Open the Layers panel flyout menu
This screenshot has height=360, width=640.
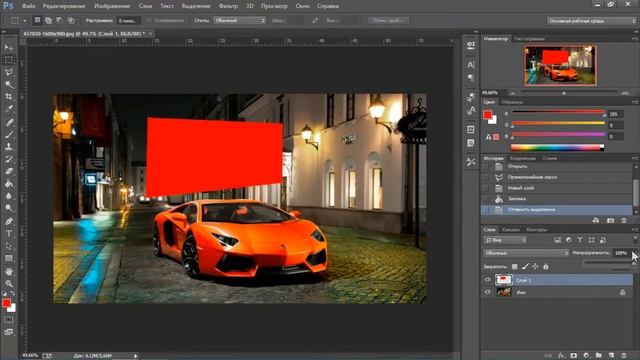coord(635,230)
